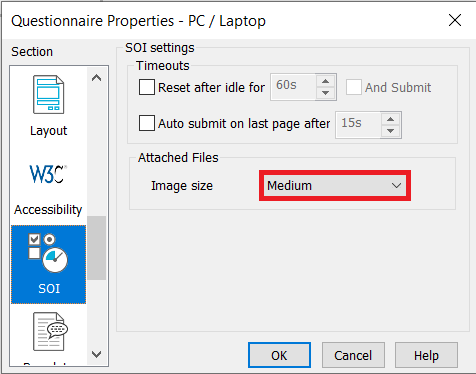
Task: Click the section list scrollbar thumb
Action: pos(97,248)
